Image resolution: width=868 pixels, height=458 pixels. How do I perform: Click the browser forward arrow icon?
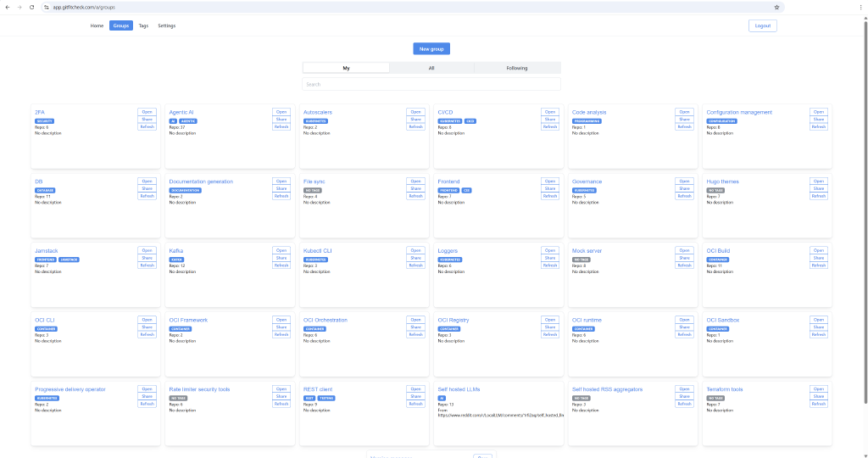(x=19, y=7)
